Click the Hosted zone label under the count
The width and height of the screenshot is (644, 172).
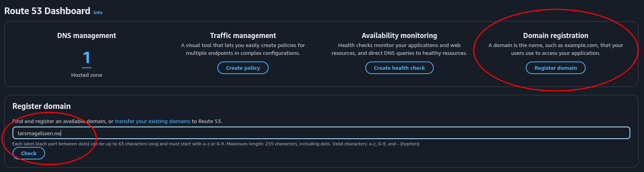click(x=87, y=75)
